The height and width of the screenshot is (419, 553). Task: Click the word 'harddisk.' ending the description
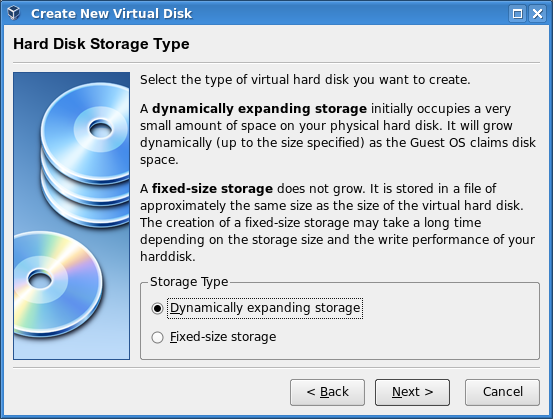coord(168,256)
